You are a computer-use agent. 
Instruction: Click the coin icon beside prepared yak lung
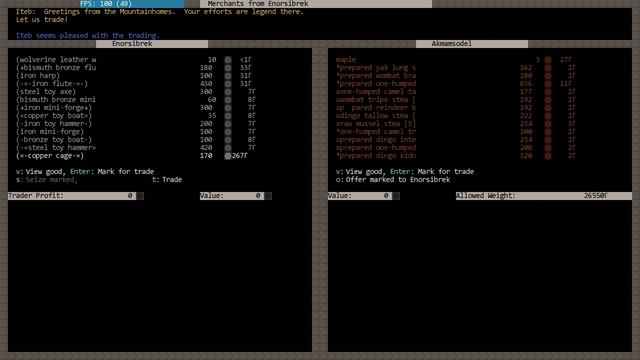point(548,68)
